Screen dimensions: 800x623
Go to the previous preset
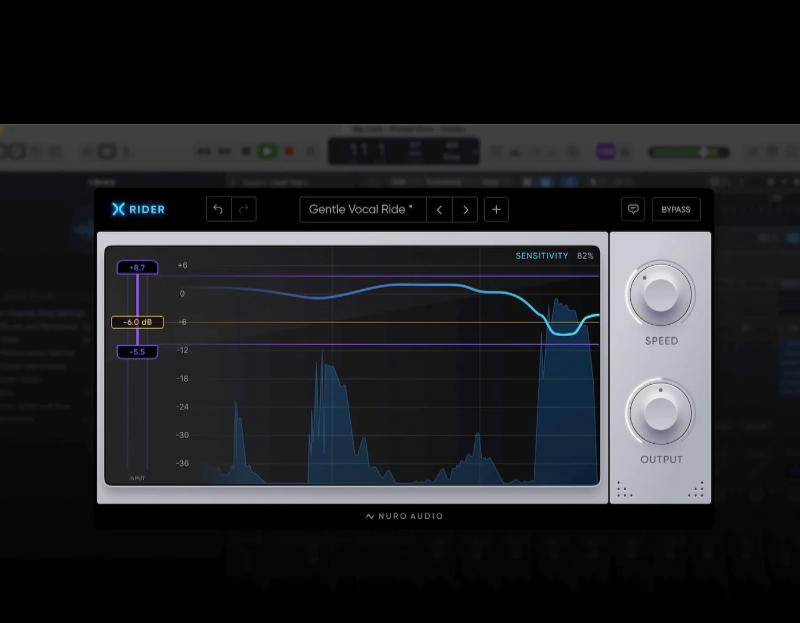pyautogui.click(x=439, y=210)
